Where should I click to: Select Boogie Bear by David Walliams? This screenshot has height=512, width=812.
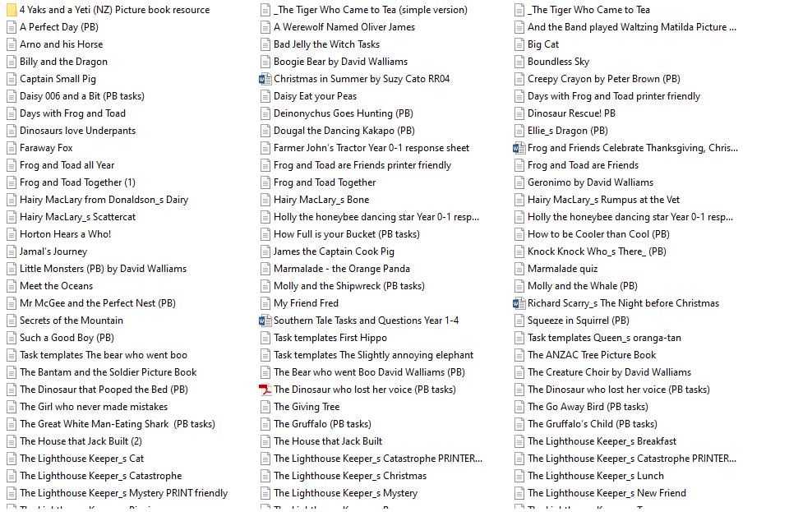(341, 62)
